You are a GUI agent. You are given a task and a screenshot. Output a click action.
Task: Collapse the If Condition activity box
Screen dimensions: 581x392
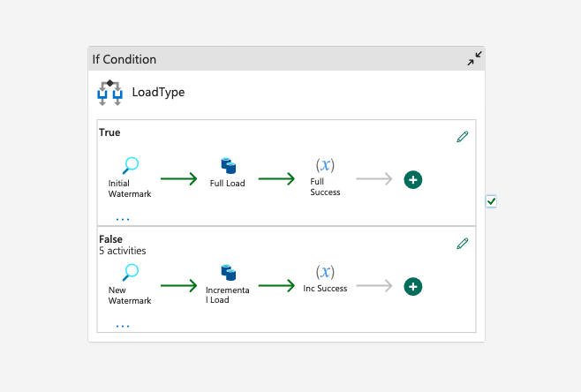[474, 58]
